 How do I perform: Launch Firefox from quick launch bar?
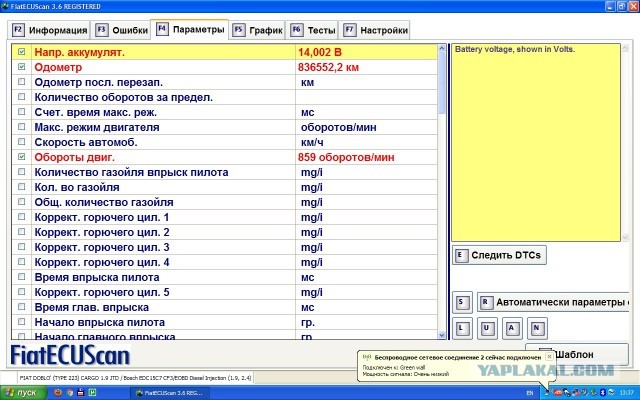[x=58, y=393]
